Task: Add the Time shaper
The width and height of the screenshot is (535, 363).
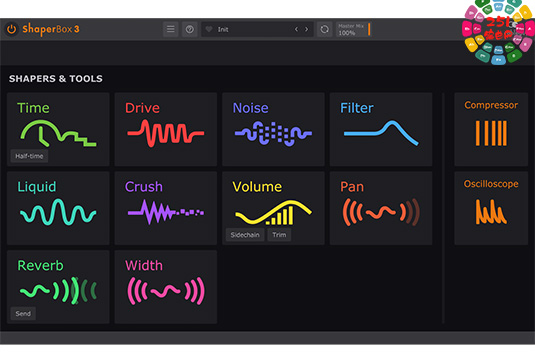Action: 58,129
